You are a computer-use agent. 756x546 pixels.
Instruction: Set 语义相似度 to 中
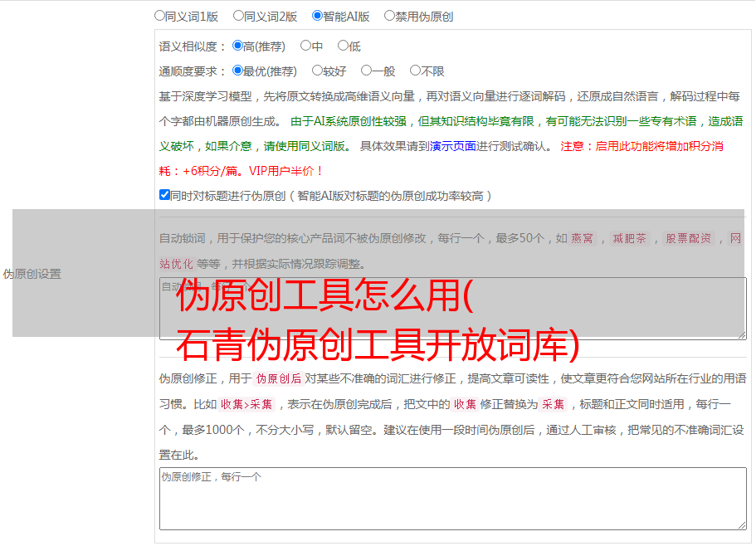point(305,46)
